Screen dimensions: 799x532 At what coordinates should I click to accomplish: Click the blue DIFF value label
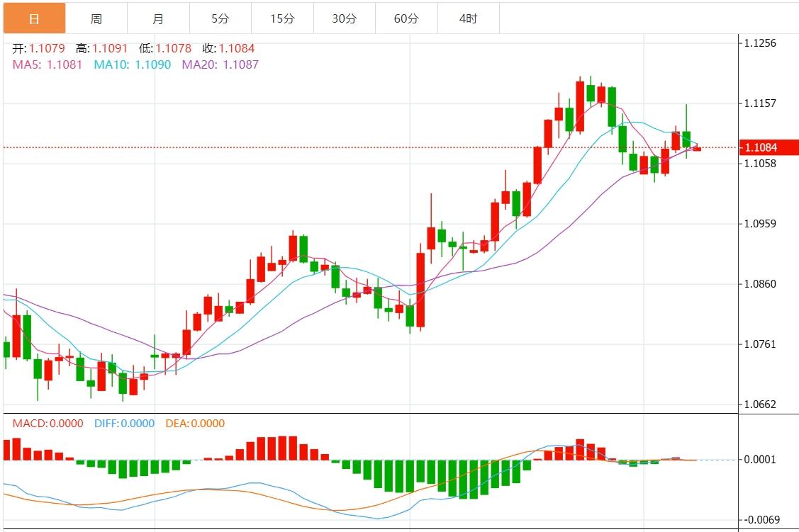coord(123,424)
